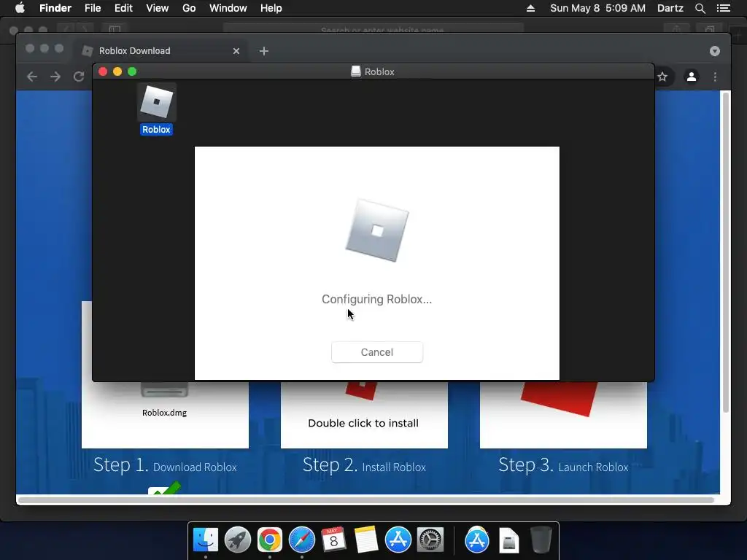Image resolution: width=747 pixels, height=560 pixels.
Task: Open Notification Center list icon
Action: click(x=723, y=8)
